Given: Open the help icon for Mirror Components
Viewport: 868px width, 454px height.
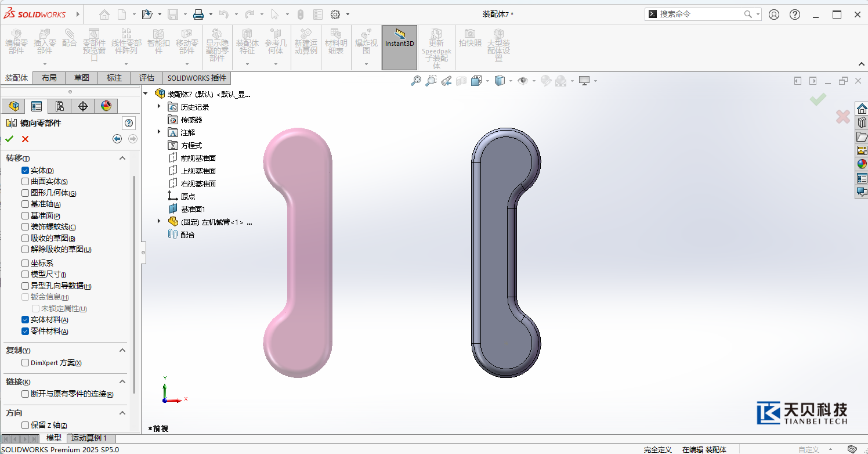Looking at the screenshot, I should [129, 122].
